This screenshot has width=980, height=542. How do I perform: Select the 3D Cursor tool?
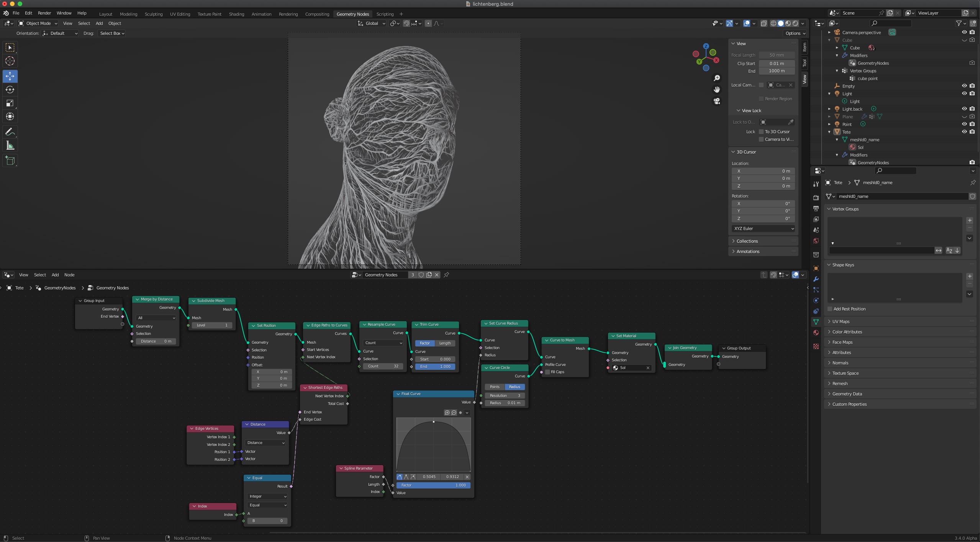[10, 61]
